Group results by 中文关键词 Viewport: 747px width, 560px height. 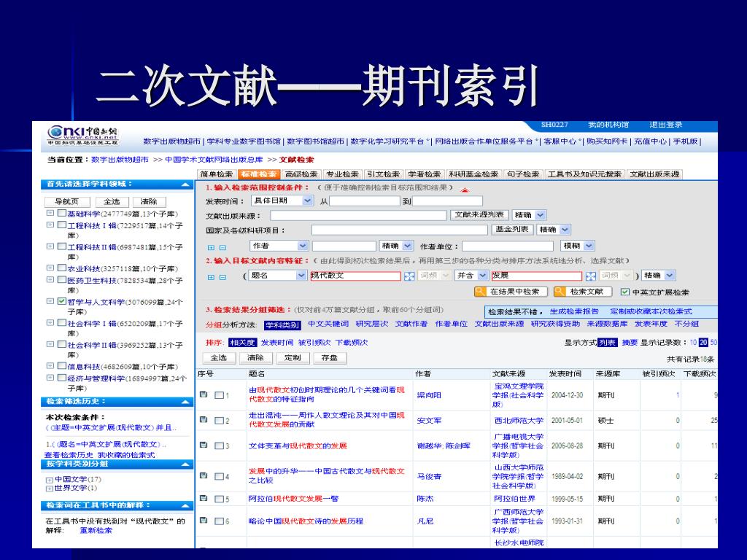328,324
